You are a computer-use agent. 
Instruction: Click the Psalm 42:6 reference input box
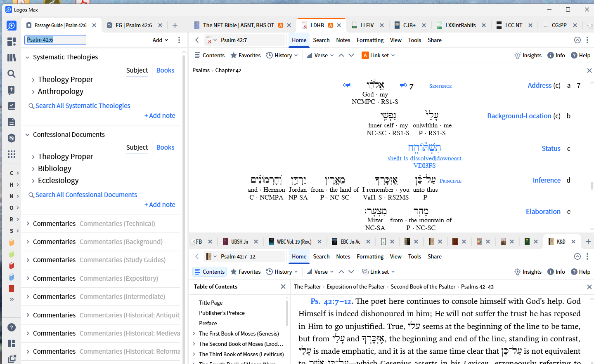55,40
